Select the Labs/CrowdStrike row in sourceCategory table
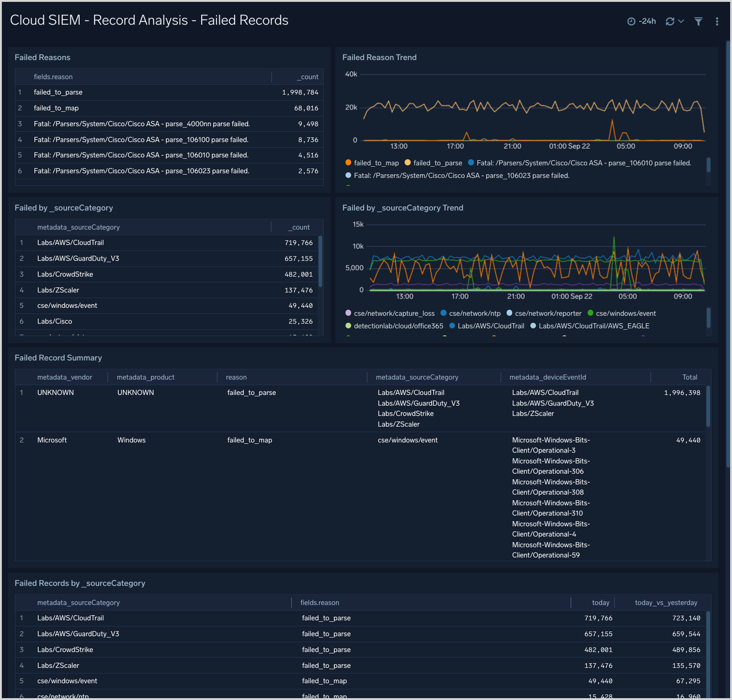 pyautogui.click(x=65, y=274)
